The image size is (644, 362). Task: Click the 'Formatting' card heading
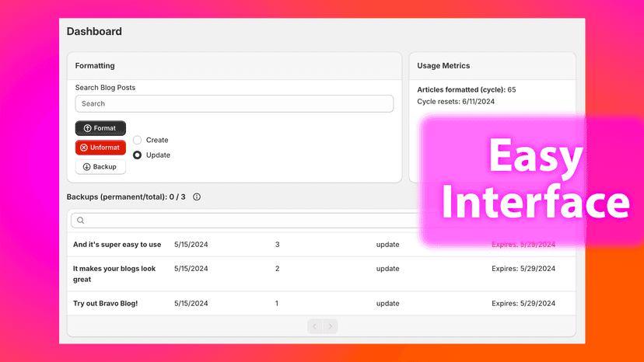point(95,66)
